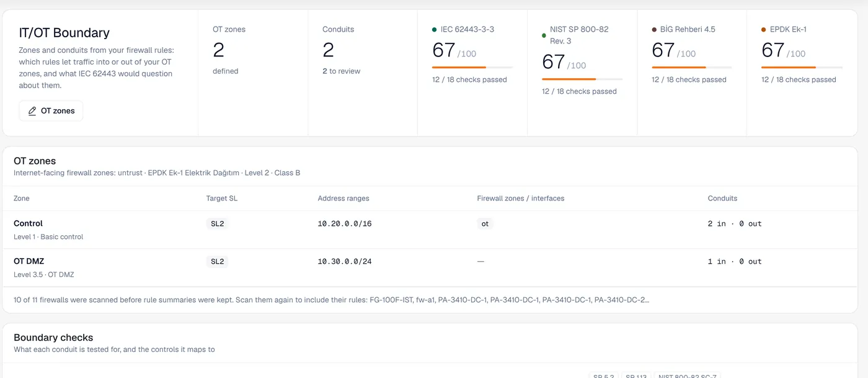The width and height of the screenshot is (868, 378).
Task: Click "12 / 18 checks passed" under EPDK Ek-1
Action: point(799,79)
